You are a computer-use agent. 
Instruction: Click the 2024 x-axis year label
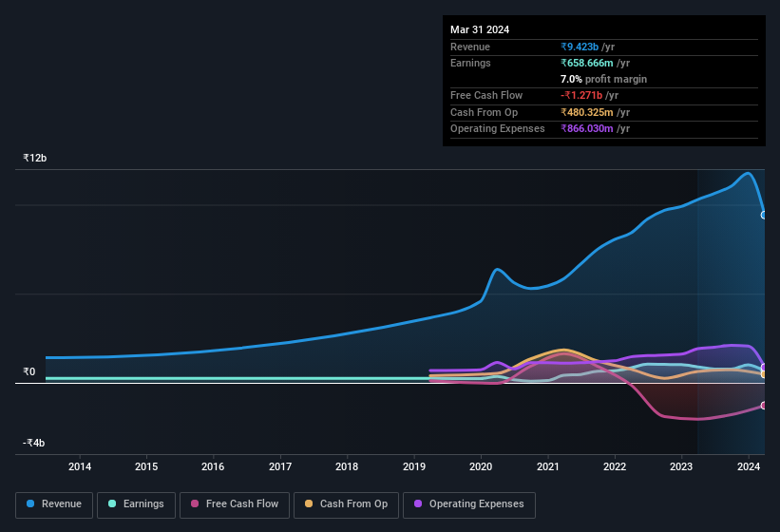pos(749,466)
